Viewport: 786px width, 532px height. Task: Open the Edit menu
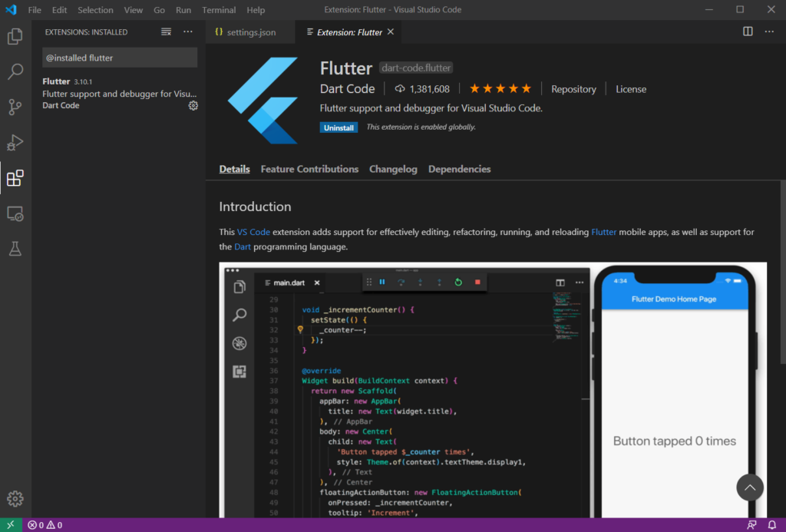click(x=59, y=9)
